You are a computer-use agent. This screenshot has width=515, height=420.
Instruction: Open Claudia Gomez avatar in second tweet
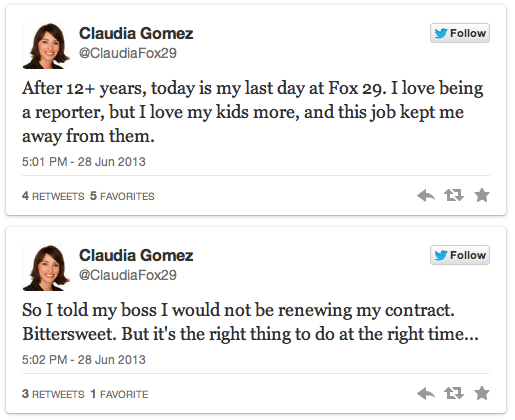pos(46,268)
